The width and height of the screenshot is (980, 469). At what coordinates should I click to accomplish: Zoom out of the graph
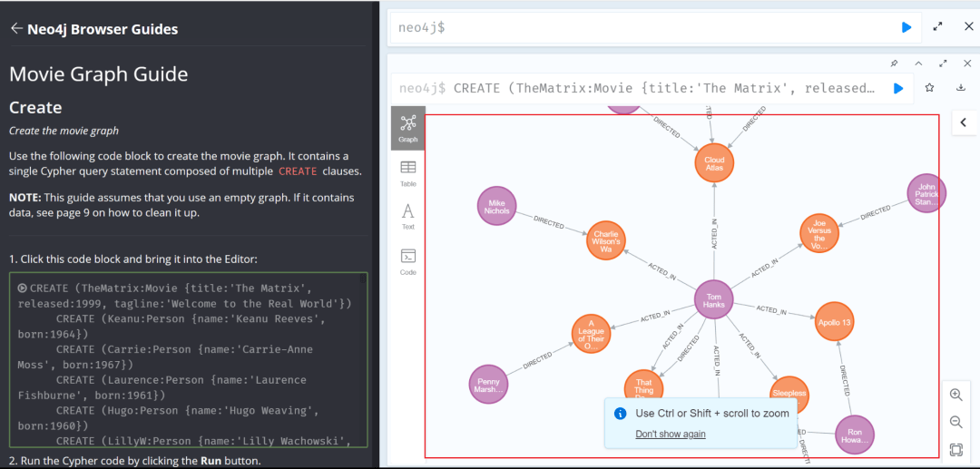pos(955,422)
